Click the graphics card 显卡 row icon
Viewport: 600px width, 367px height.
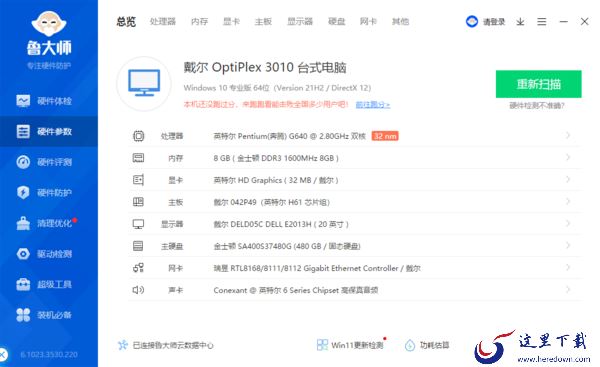[139, 180]
